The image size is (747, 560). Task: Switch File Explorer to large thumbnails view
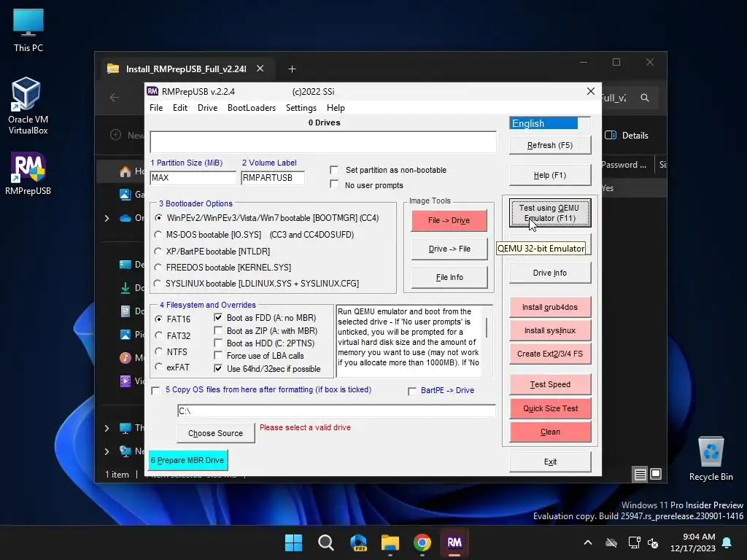coord(656,474)
